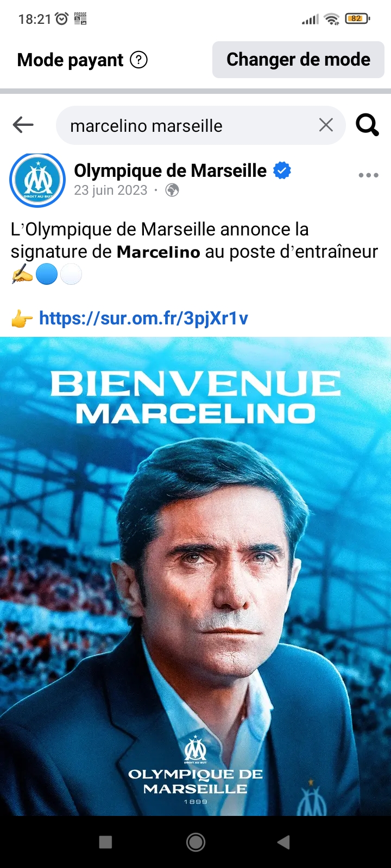Tap the Changer de mode button
The width and height of the screenshot is (391, 868).
(x=298, y=60)
